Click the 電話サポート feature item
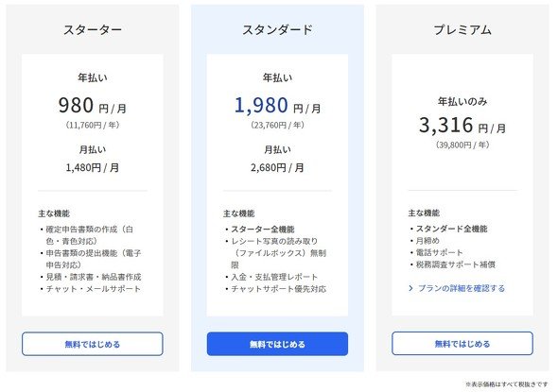 [x=439, y=253]
